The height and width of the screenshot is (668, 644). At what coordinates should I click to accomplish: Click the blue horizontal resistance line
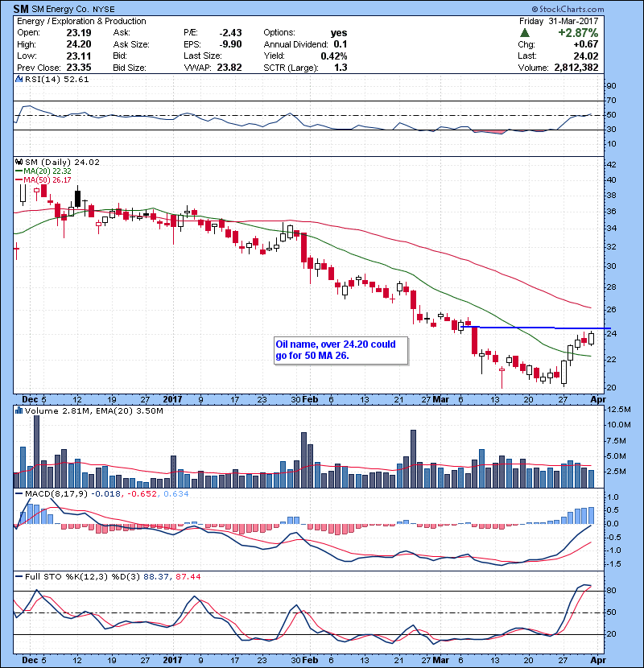[x=536, y=328]
